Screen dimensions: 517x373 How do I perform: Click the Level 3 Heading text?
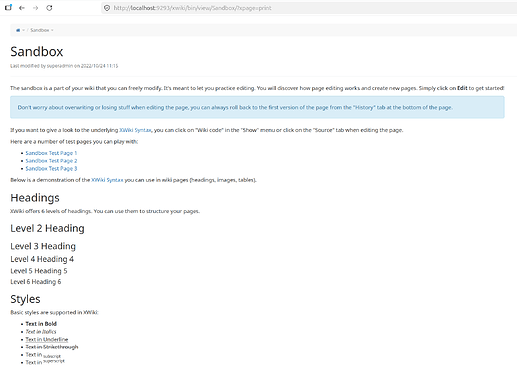pos(43,246)
